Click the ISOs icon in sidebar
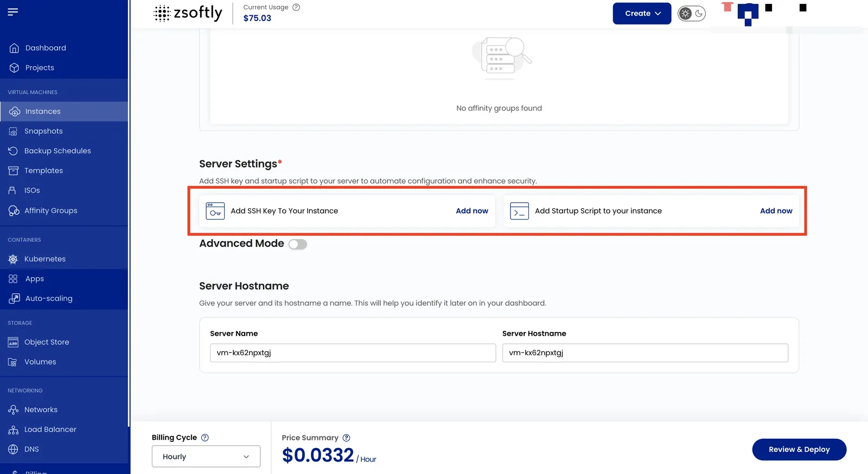The image size is (868, 474). (12, 190)
